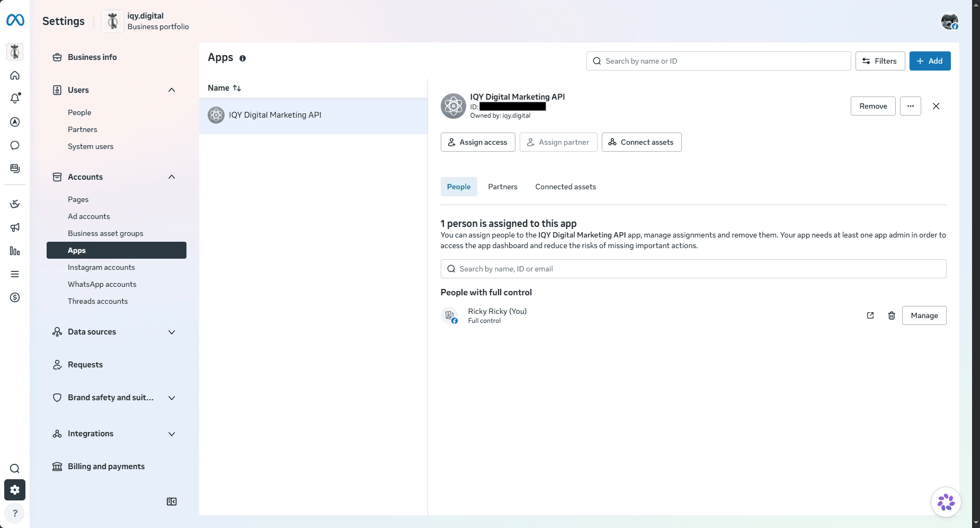This screenshot has width=980, height=528.
Task: Open the Home icon in left rail
Action: coord(15,75)
